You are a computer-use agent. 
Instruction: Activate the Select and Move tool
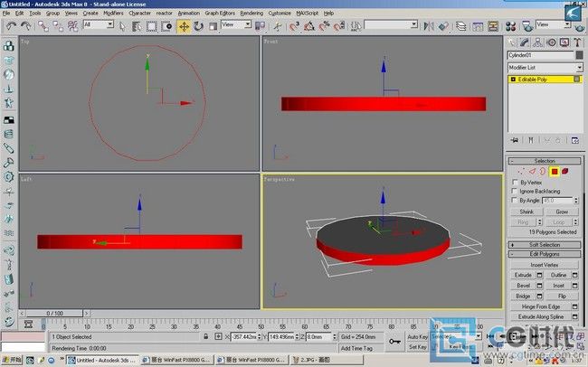[184, 26]
